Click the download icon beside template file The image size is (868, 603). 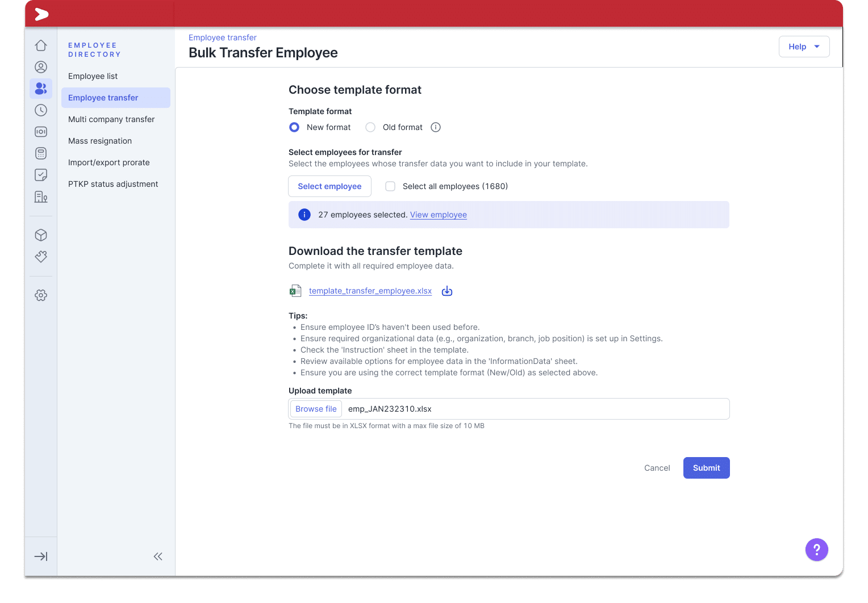point(447,291)
